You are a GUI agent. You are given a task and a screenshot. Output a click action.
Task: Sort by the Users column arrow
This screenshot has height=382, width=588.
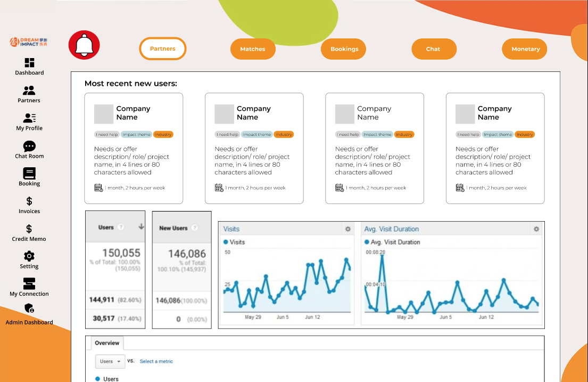(x=141, y=226)
